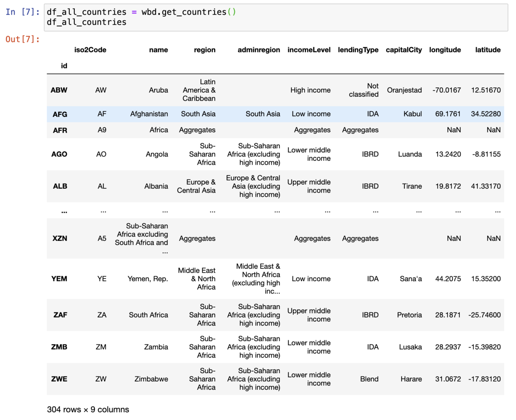Click the Albania name cell

click(x=156, y=186)
